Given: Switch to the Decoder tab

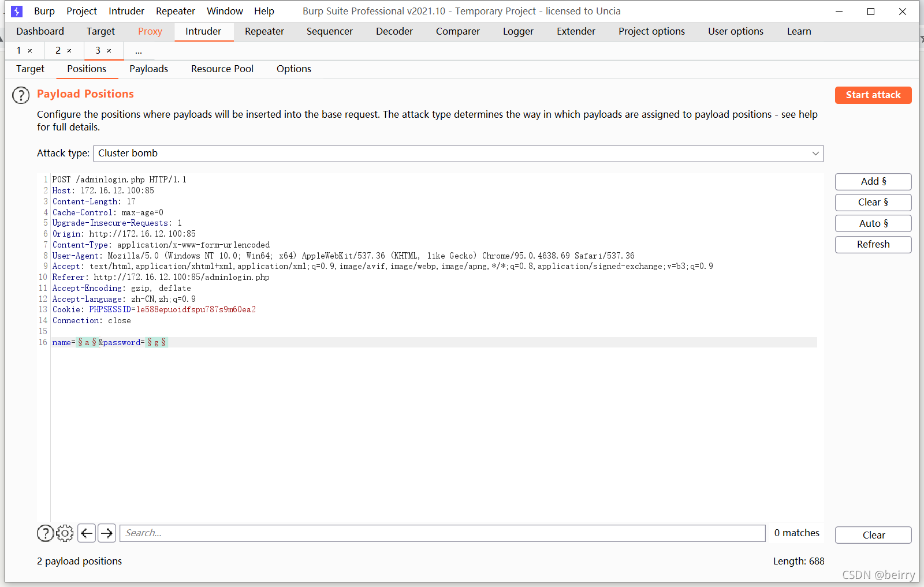Looking at the screenshot, I should pos(394,32).
